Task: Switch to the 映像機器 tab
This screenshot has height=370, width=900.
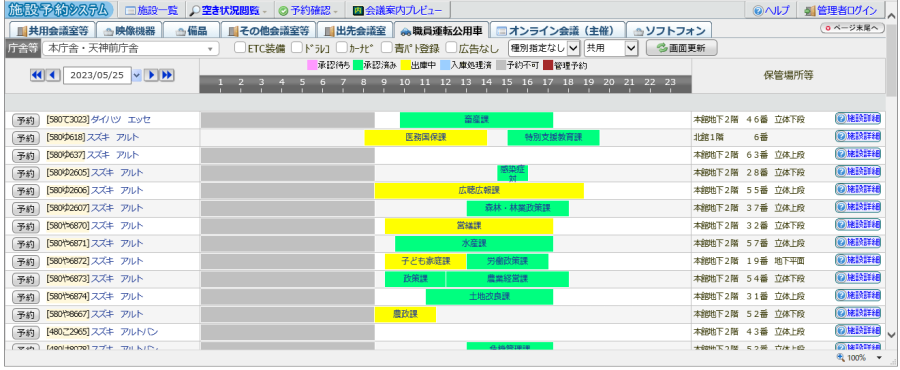Action: (x=128, y=30)
